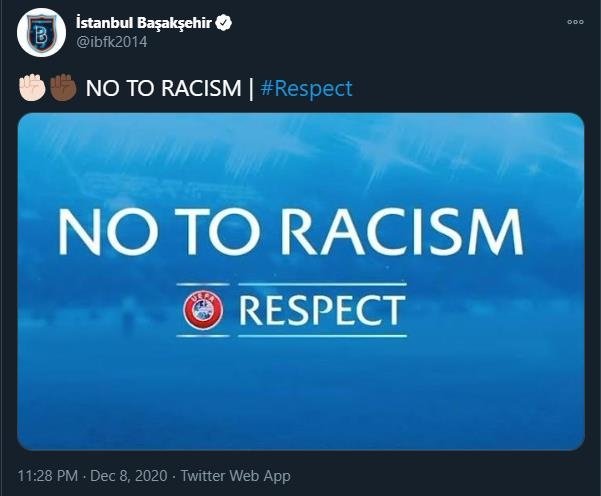Open the Twitter Web App source link
Image resolution: width=601 pixels, height=496 pixels.
[x=235, y=476]
